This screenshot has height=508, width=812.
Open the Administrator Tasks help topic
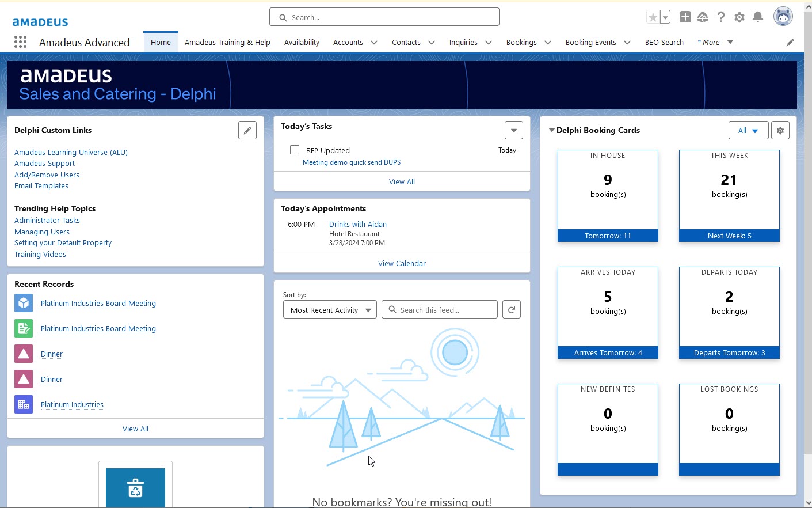tap(47, 220)
